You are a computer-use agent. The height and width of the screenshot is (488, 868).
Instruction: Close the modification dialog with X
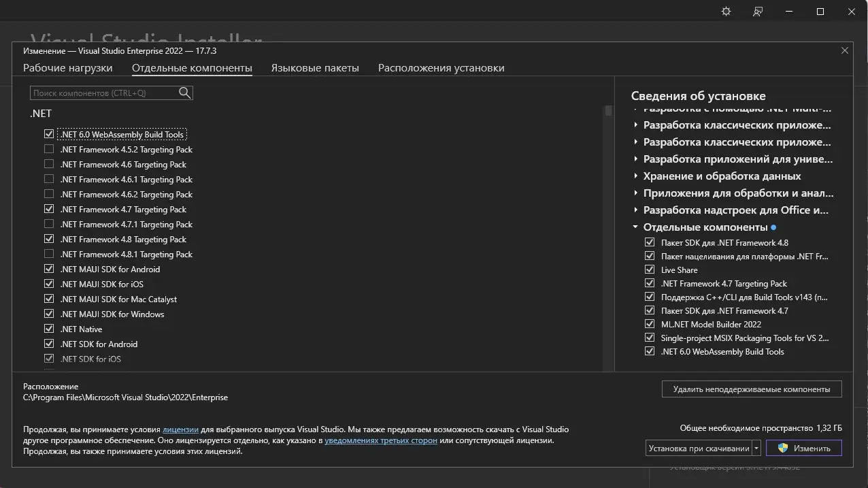coord(845,50)
